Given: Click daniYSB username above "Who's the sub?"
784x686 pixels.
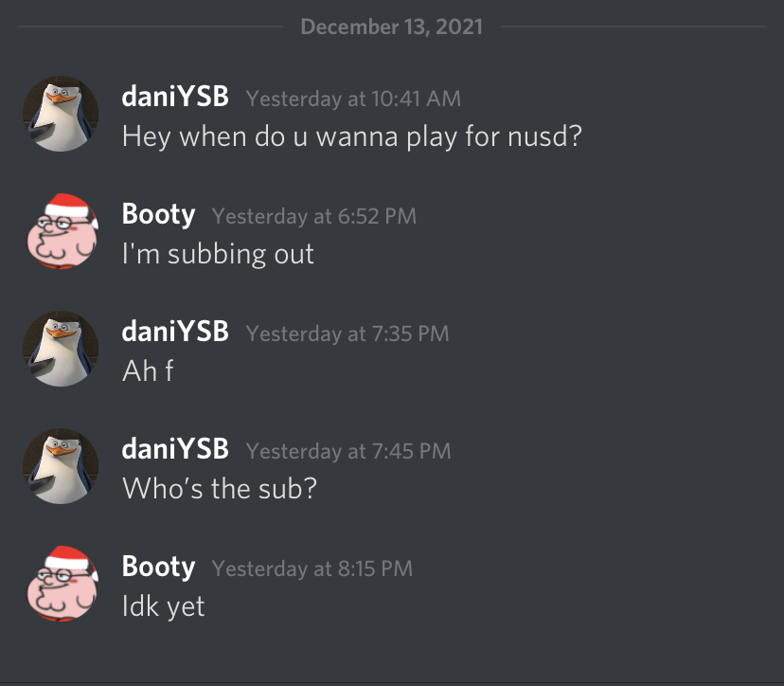Looking at the screenshot, I should [175, 449].
